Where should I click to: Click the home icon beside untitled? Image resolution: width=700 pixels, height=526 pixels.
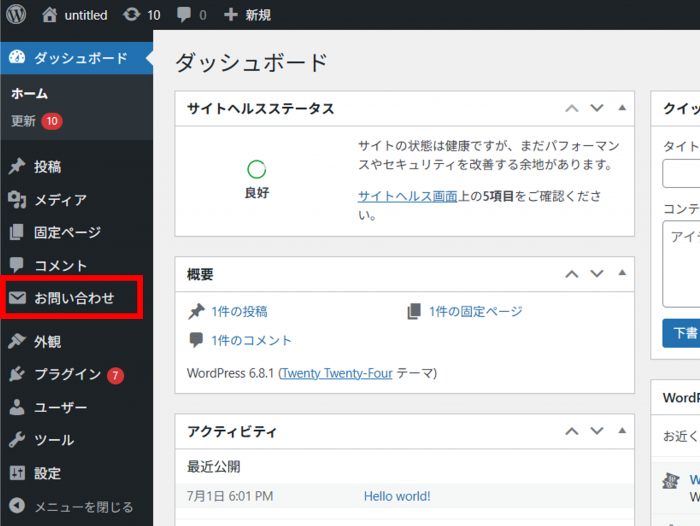pyautogui.click(x=50, y=15)
